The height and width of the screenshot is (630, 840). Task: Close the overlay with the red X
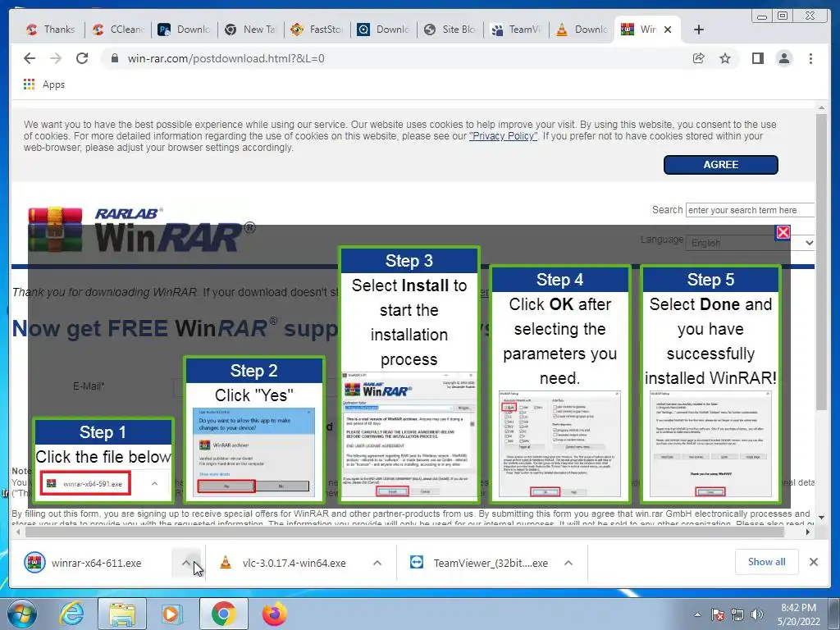coord(783,232)
